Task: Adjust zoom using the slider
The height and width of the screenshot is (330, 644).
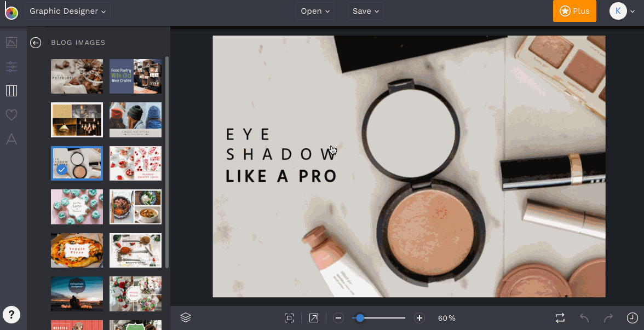Action: (x=360, y=317)
